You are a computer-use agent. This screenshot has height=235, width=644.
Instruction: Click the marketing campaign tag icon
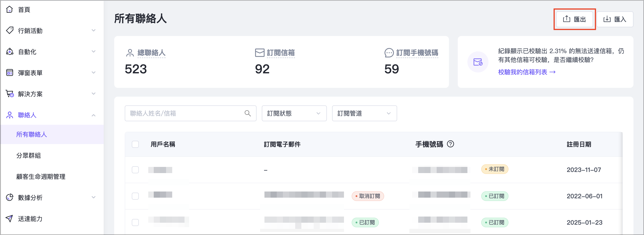[x=9, y=31]
